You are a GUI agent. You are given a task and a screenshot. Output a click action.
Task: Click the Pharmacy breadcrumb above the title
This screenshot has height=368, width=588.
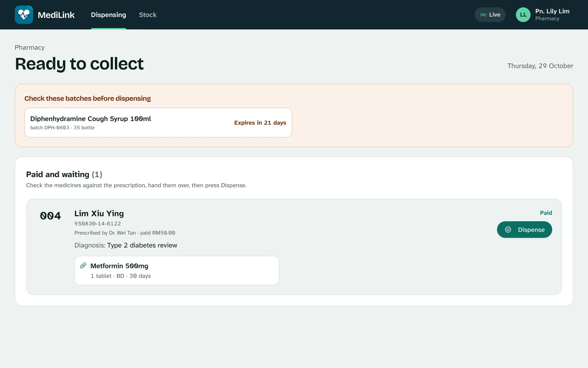pos(29,47)
